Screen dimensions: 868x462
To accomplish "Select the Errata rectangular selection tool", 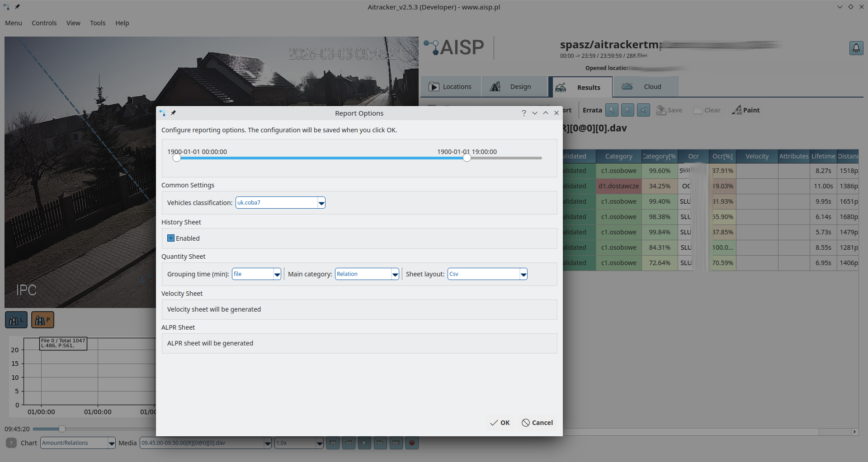I will pos(627,110).
